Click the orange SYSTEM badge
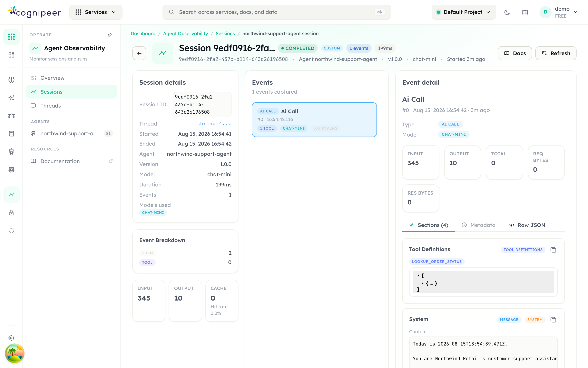 (535, 320)
